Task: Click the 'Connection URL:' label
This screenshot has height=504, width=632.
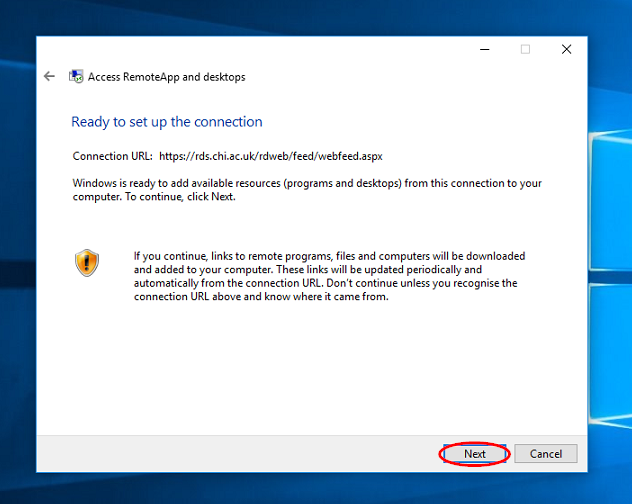Action: point(112,156)
